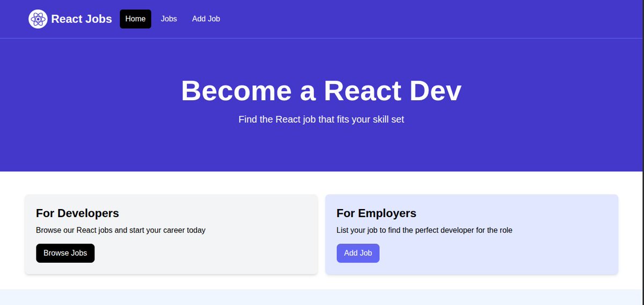Click the Add Job button in Employers card
The width and height of the screenshot is (644, 305).
click(358, 253)
